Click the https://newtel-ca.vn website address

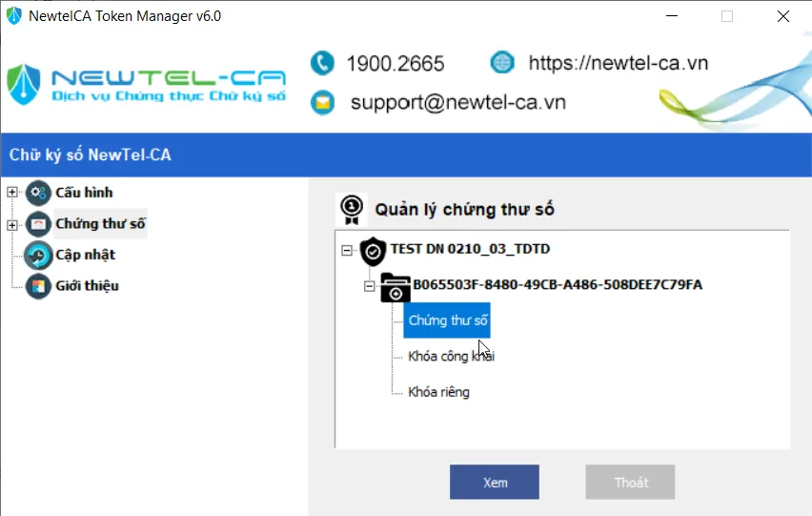click(x=618, y=63)
